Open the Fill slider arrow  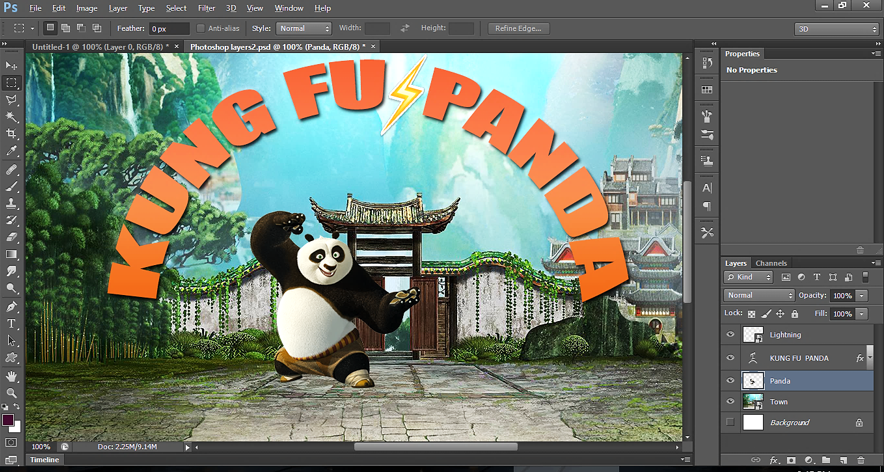click(x=862, y=314)
